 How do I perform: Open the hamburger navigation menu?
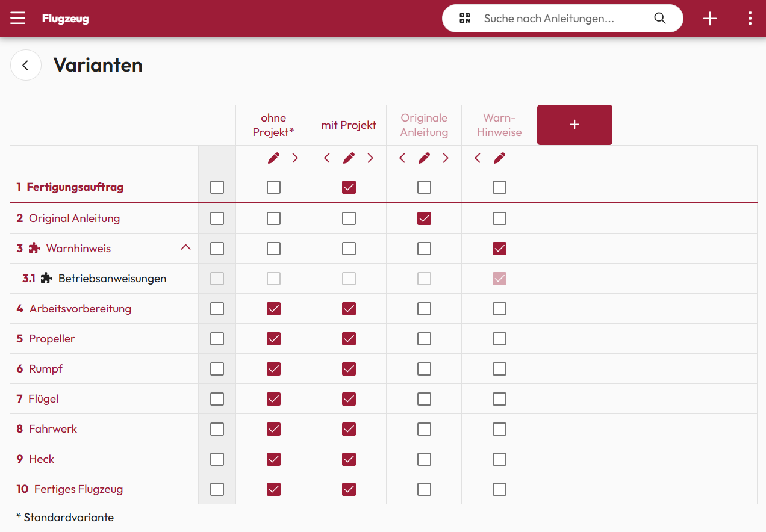pyautogui.click(x=18, y=19)
